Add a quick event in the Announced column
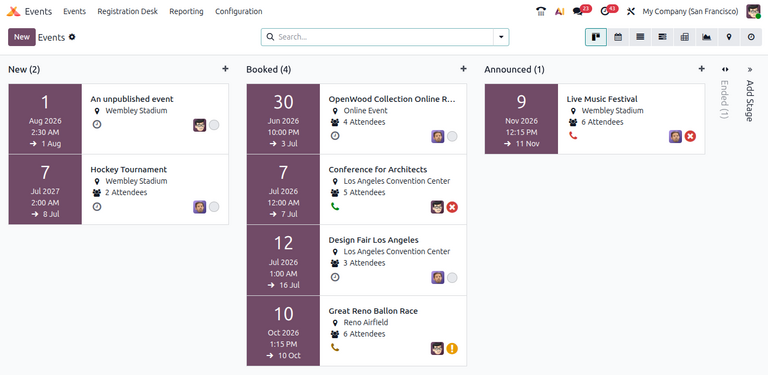This screenshot has width=768, height=375. pos(701,69)
